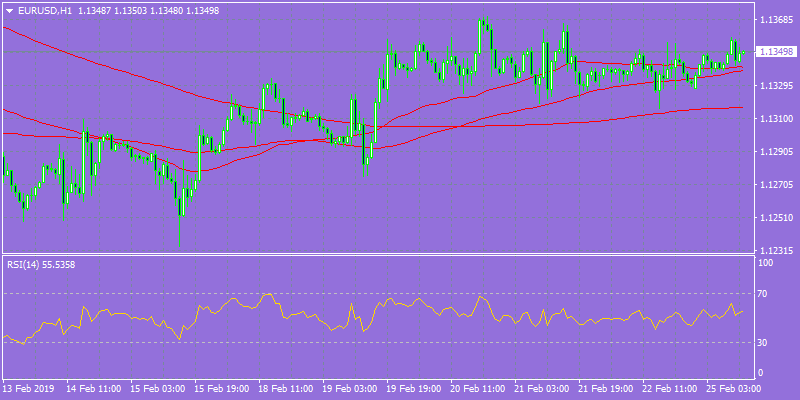Open the chart menu triangle beside EURUSD,H1
This screenshot has height=400, width=800.
10,11
